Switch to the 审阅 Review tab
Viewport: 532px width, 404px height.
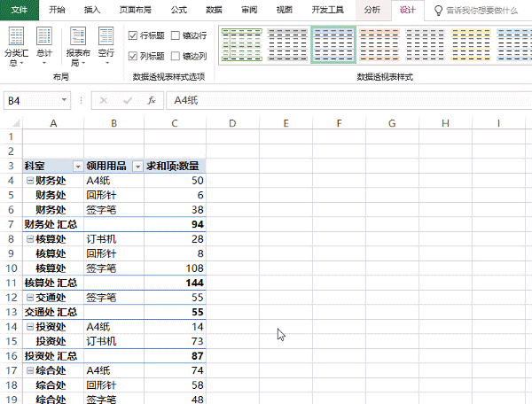tap(249, 10)
